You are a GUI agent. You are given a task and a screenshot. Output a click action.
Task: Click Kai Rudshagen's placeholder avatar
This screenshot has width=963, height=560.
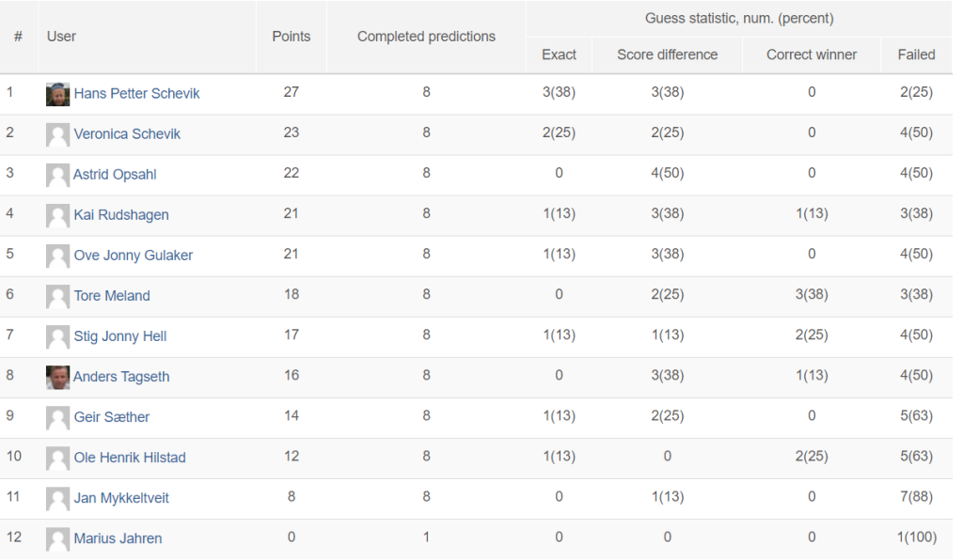(x=57, y=216)
